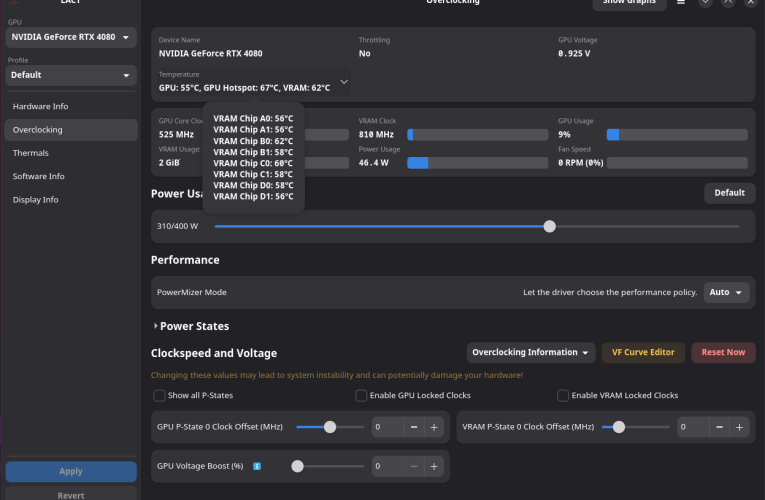Enable Show all P-States checkbox
765x500 pixels.
[159, 396]
